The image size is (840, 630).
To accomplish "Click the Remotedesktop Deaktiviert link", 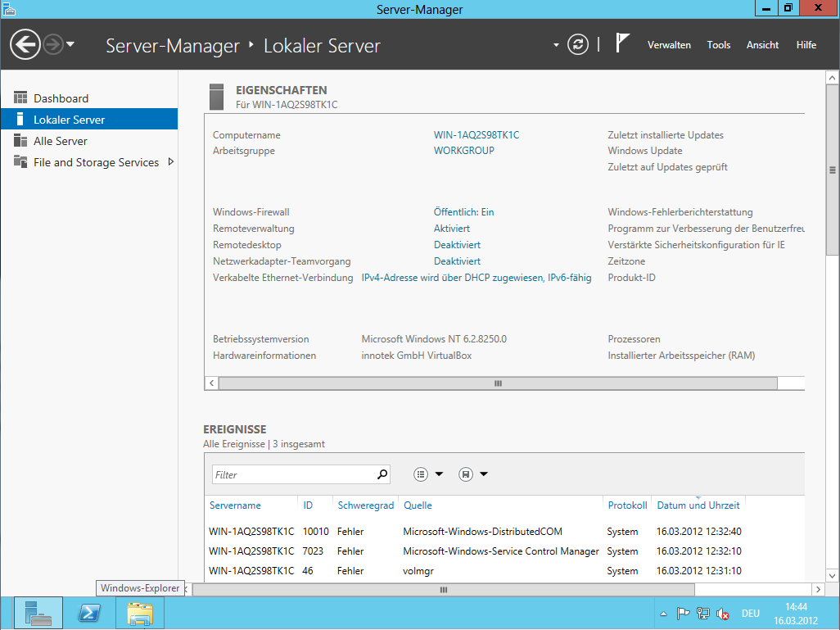I will tap(457, 245).
